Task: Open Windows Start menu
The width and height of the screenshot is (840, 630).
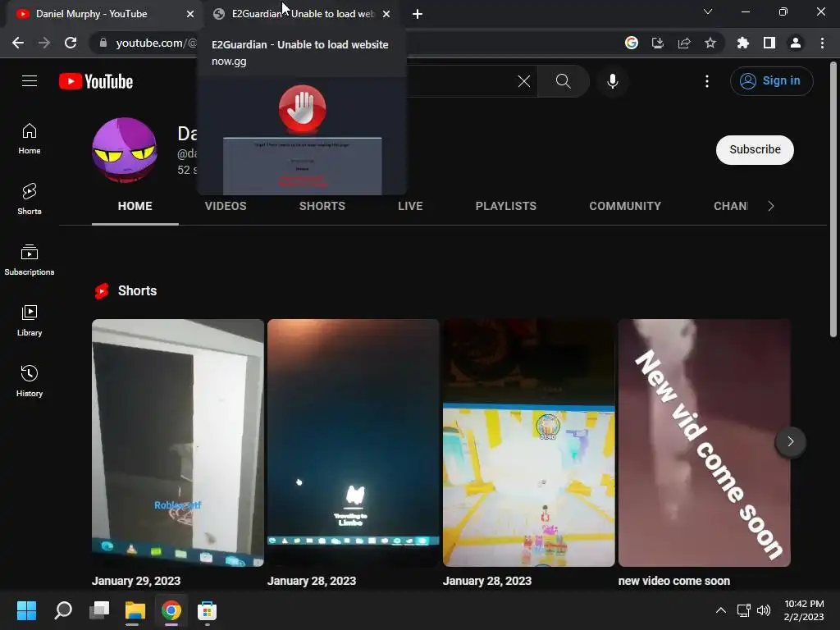Action: 26,610
